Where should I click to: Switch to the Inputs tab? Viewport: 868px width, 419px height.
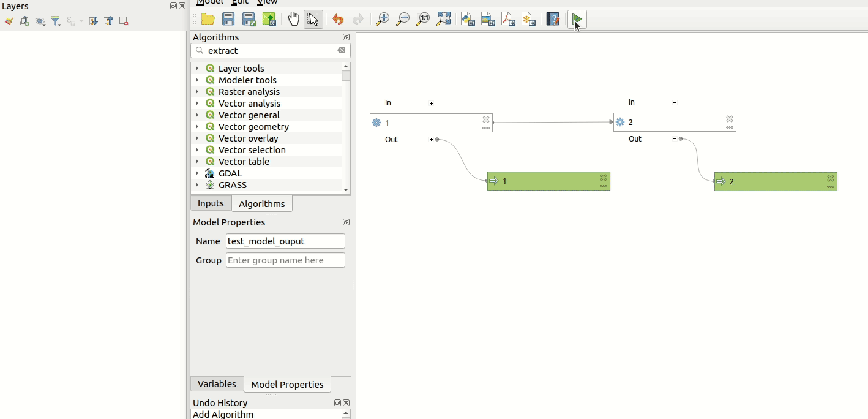coord(211,203)
